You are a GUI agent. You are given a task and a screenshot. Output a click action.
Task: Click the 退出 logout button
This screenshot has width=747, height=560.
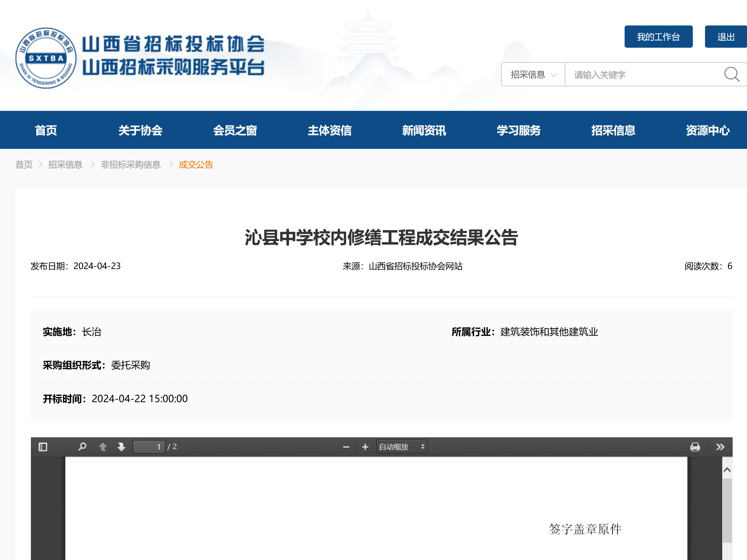[725, 37]
